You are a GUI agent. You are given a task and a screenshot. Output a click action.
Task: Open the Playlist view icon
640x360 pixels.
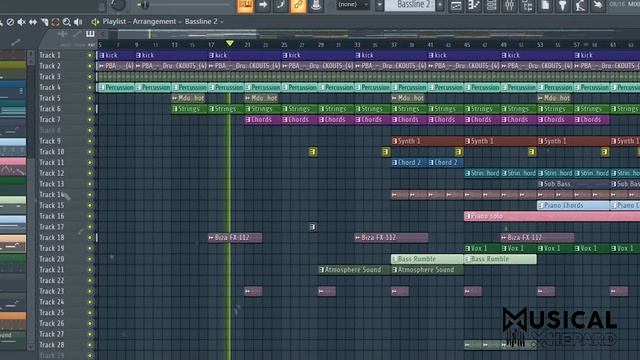(x=456, y=5)
